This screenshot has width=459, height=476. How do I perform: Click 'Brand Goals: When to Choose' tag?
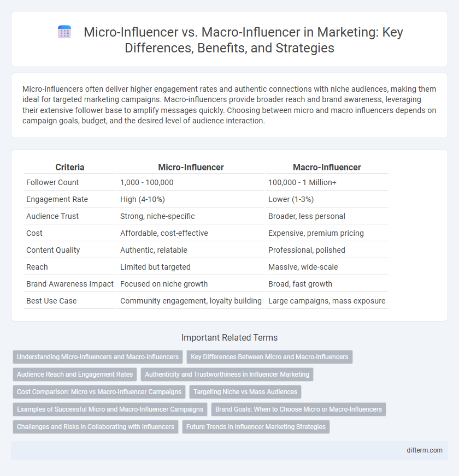(x=298, y=409)
